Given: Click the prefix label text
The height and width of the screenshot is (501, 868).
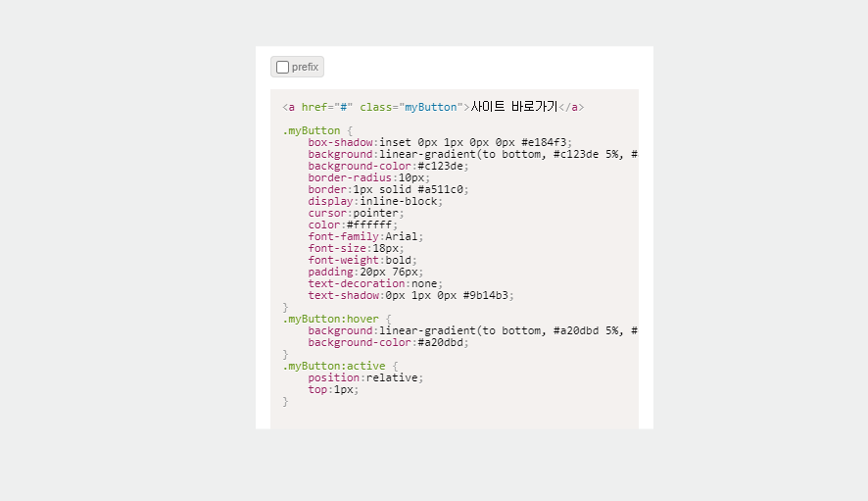Looking at the screenshot, I should (305, 67).
